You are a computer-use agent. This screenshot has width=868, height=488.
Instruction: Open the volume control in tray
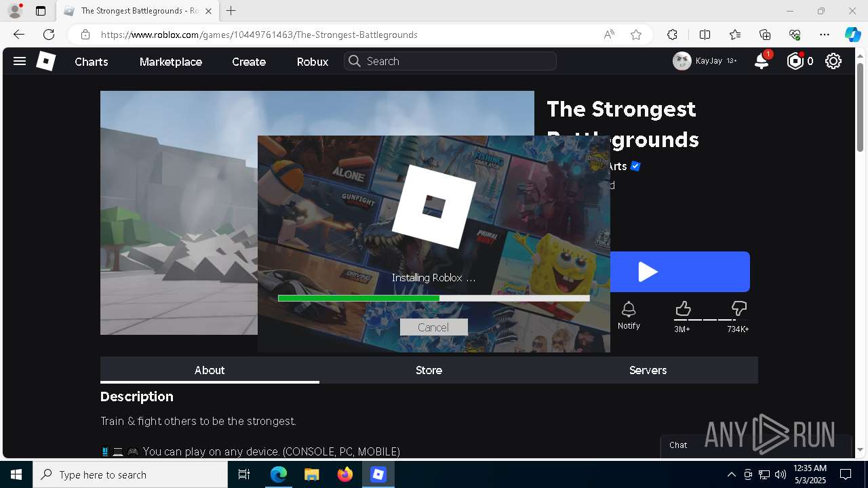(781, 474)
